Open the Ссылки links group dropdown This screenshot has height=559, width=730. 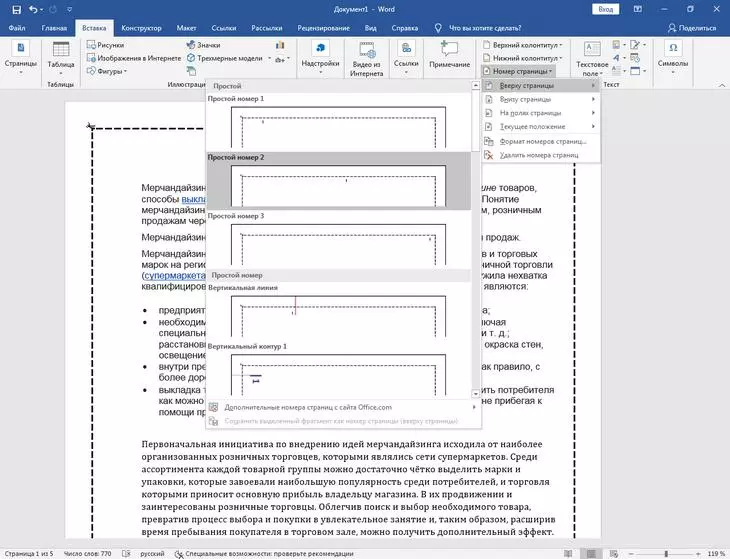[x=406, y=58]
